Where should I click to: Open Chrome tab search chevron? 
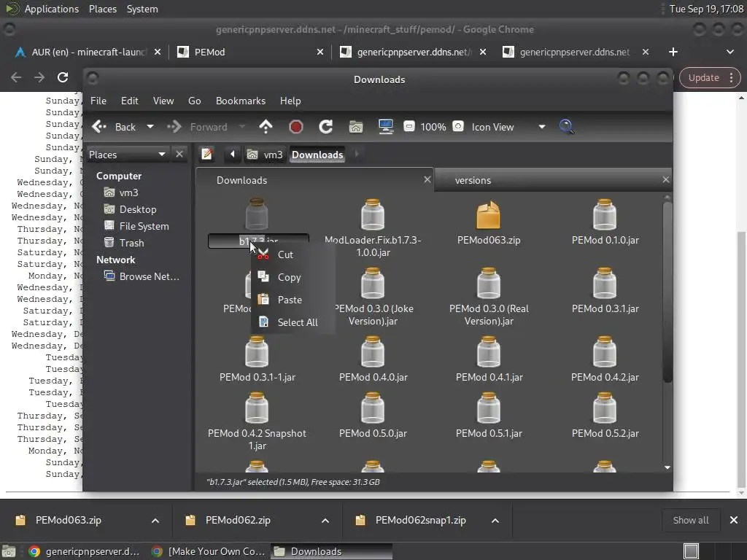point(729,52)
